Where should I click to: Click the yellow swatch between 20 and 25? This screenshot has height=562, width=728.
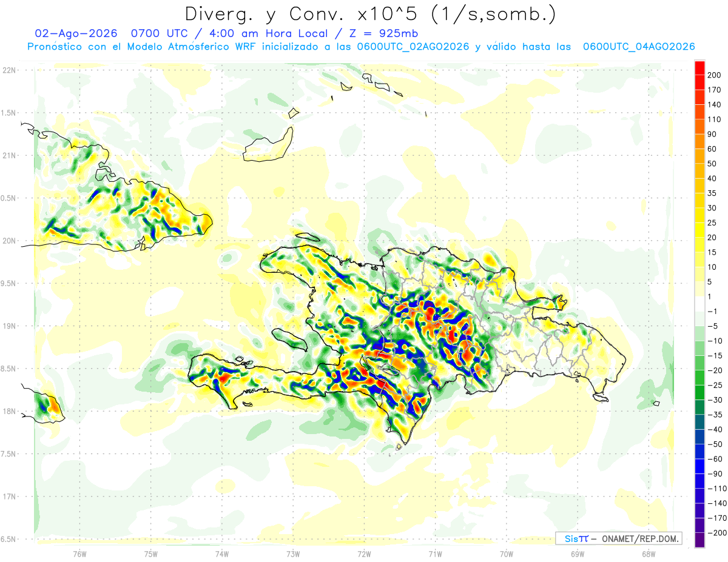pos(699,230)
